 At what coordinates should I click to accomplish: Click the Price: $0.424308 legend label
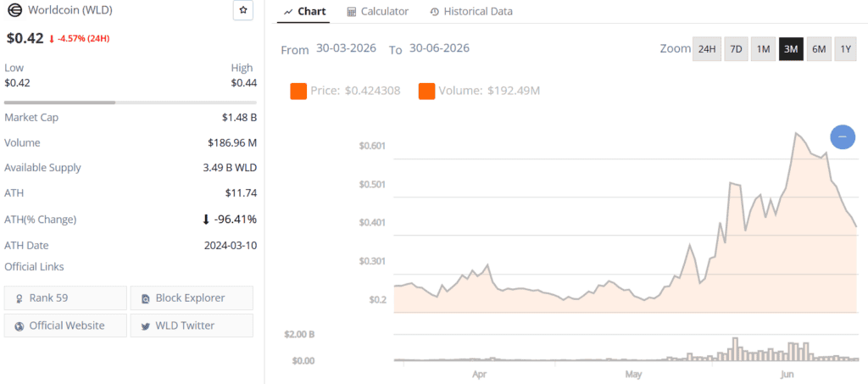pos(355,91)
